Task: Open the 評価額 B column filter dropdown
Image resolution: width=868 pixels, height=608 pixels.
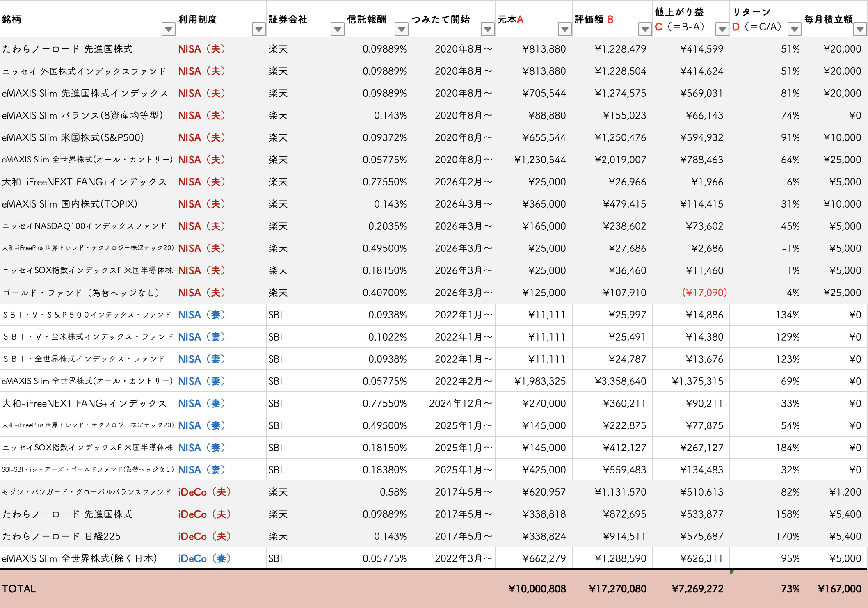Action: (645, 30)
